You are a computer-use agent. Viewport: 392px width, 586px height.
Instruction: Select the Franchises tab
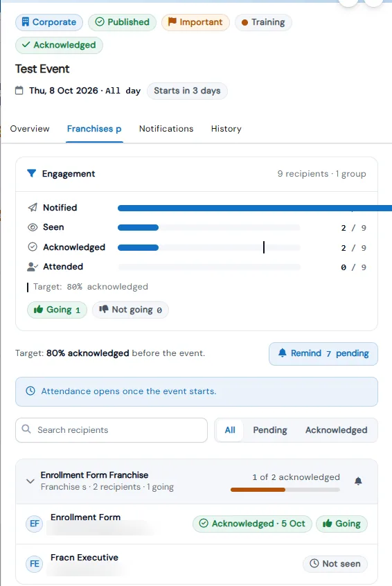tap(94, 129)
